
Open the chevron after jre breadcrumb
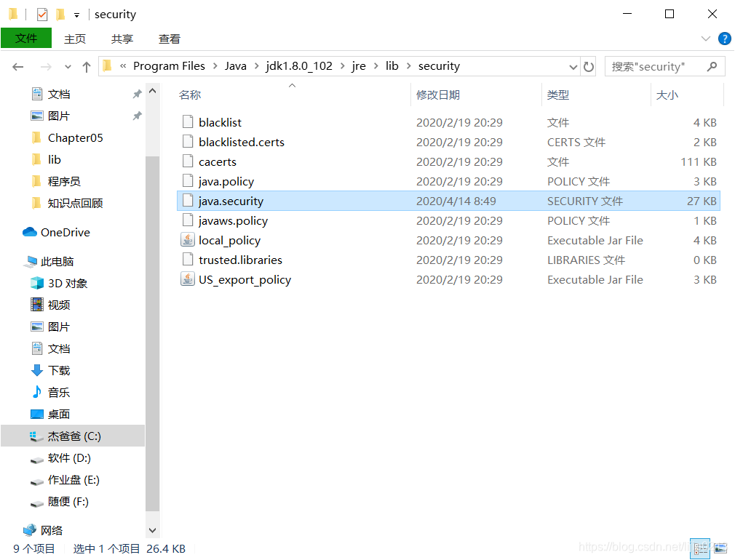pos(376,66)
